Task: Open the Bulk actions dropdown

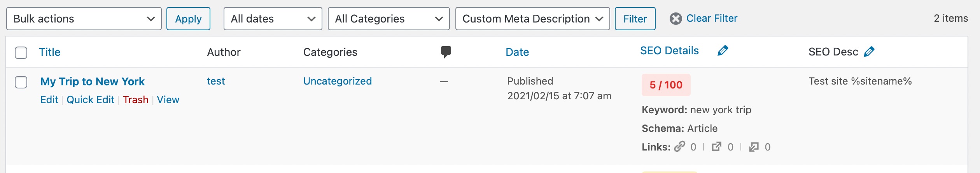Action: [84, 19]
